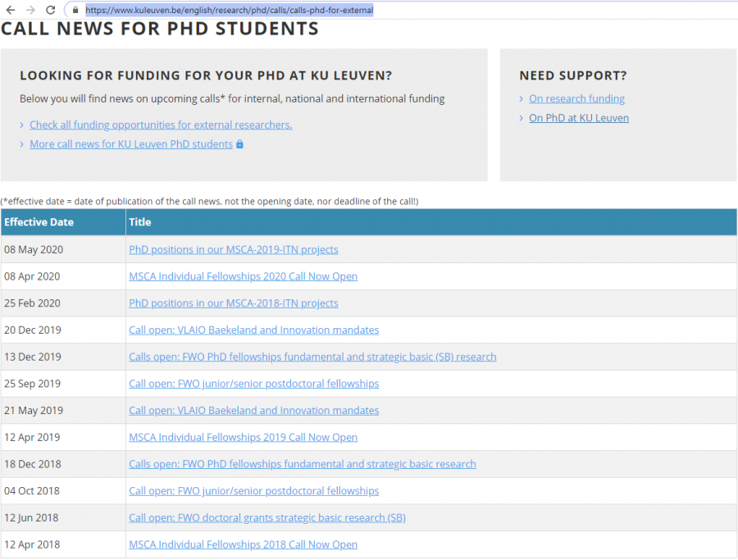Open FWO doctoral grants strategic basic research (SB)

tap(267, 517)
